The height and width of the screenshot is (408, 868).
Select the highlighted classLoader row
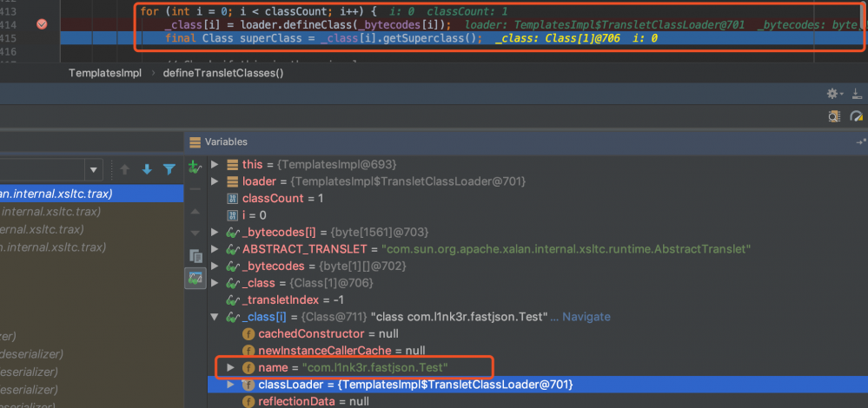(537, 385)
